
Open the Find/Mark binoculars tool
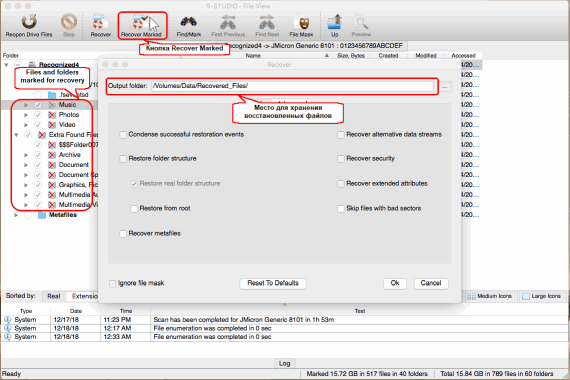coord(189,22)
